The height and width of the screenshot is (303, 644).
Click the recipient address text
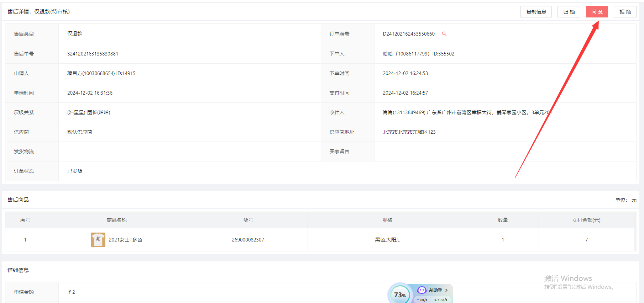tap(466, 112)
